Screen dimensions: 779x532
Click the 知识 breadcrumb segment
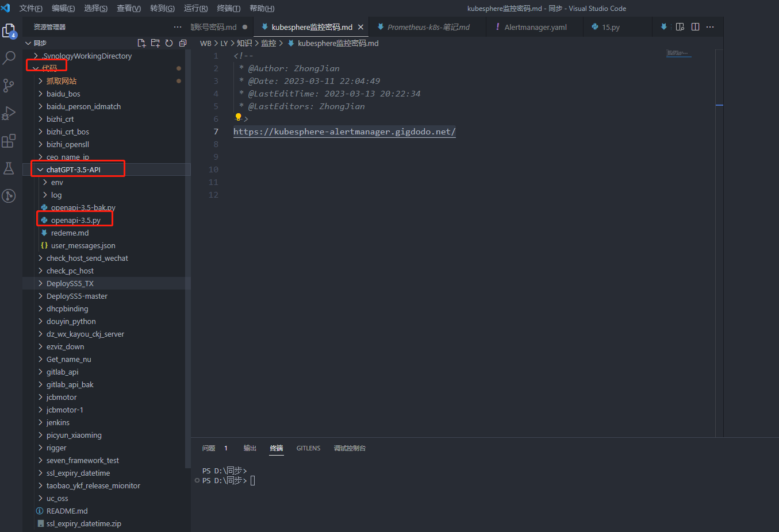point(244,43)
